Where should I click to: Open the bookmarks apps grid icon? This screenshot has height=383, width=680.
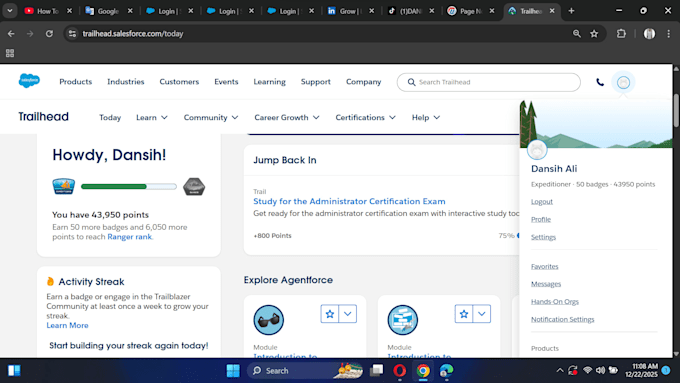point(10,53)
